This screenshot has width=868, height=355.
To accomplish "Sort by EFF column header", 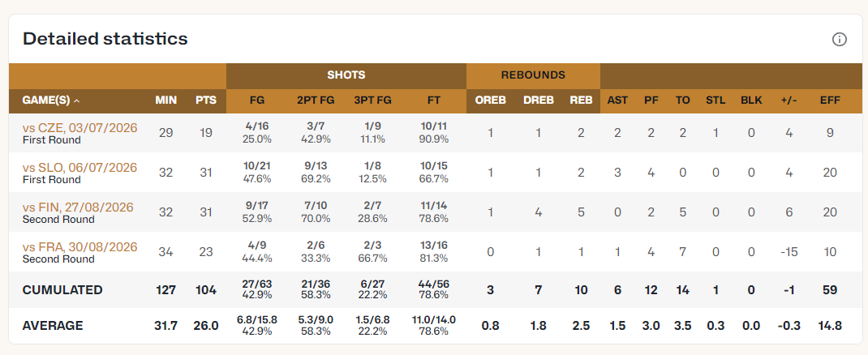I will click(831, 101).
